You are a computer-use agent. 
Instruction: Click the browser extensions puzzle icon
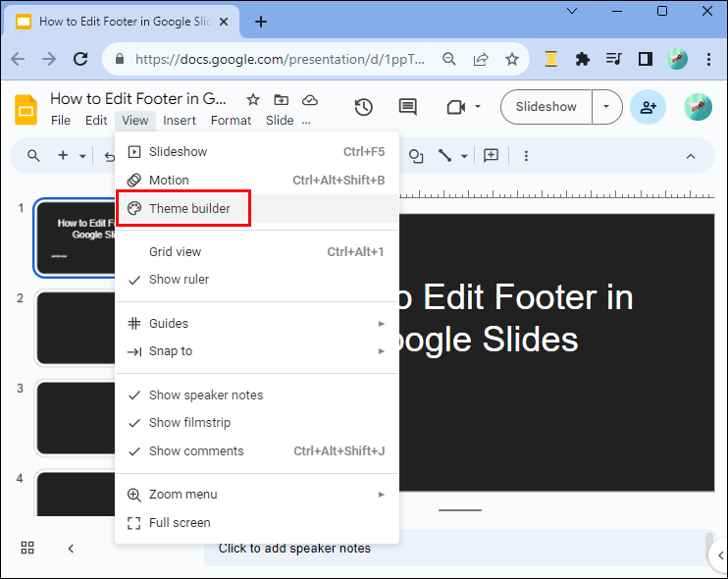click(583, 59)
